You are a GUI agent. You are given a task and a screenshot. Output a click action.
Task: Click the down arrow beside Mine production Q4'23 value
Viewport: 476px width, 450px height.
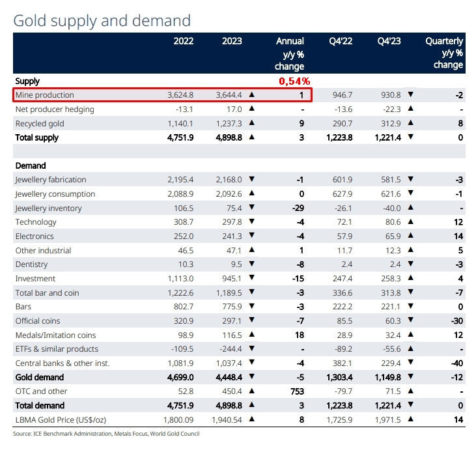pyautogui.click(x=410, y=95)
